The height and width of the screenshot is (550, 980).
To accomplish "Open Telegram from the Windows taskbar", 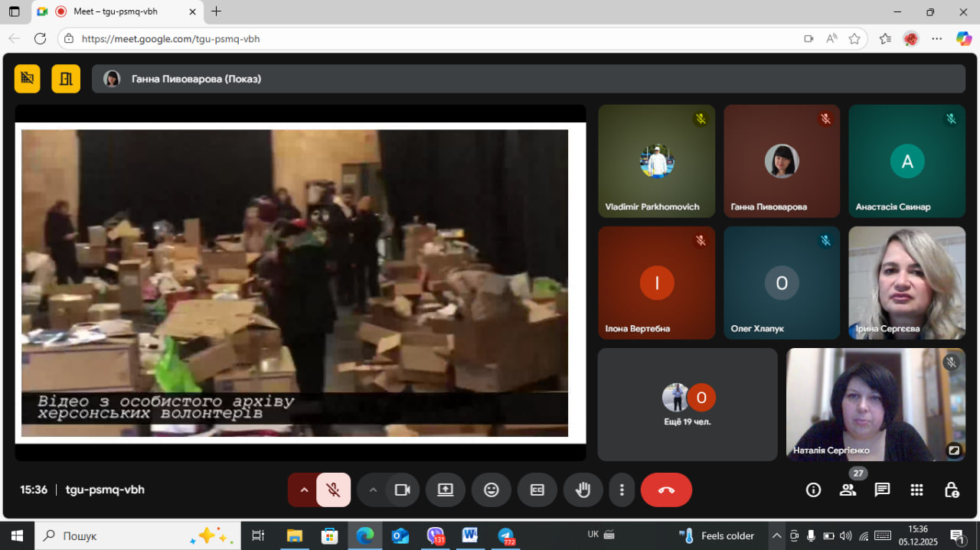I will 505,535.
